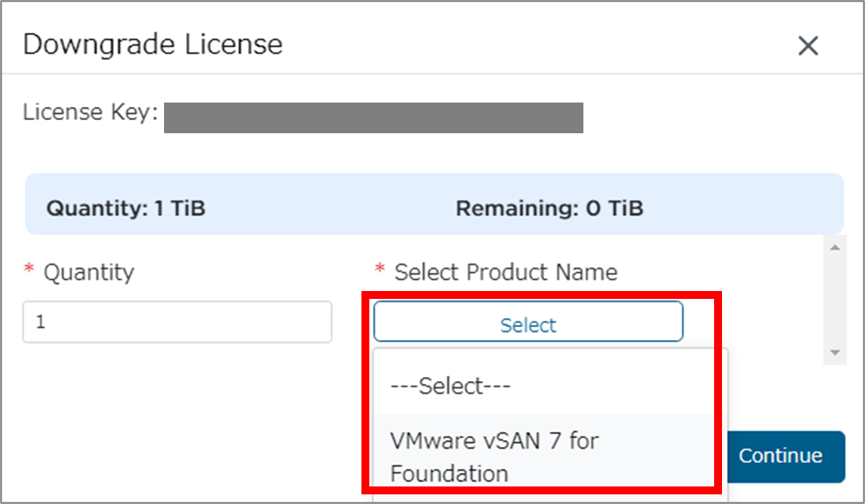Image resolution: width=865 pixels, height=504 pixels.
Task: Click the License Key label
Action: 90,112
